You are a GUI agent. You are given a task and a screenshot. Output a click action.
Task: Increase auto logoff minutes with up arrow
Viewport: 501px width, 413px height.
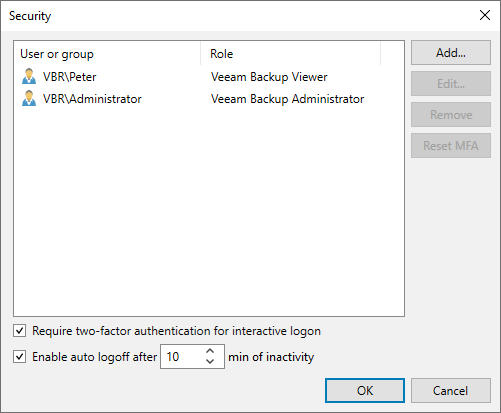coord(210,351)
